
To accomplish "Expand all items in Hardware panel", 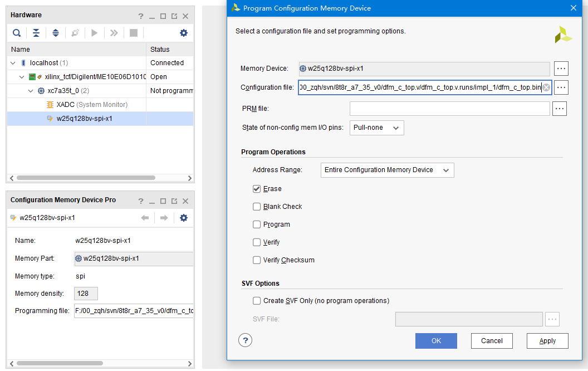I will tap(56, 33).
